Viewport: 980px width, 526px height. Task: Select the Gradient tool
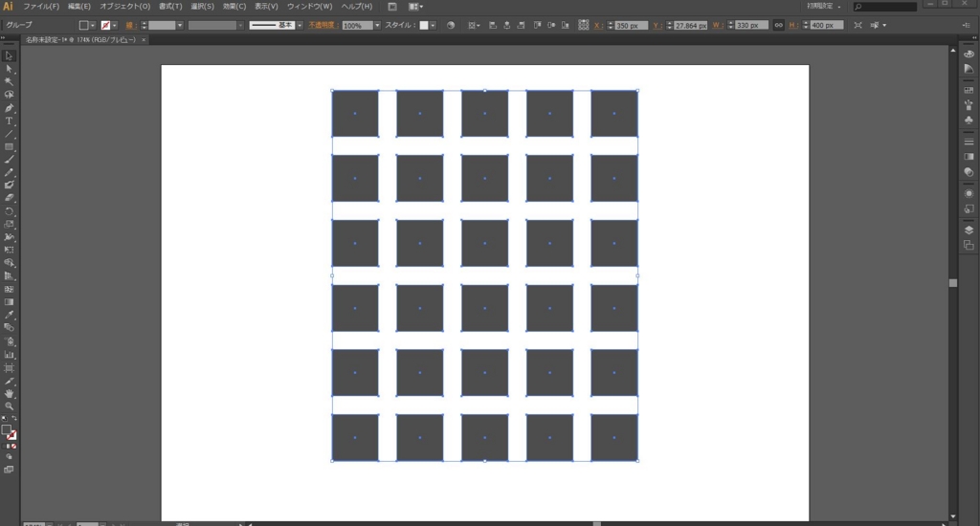[9, 302]
